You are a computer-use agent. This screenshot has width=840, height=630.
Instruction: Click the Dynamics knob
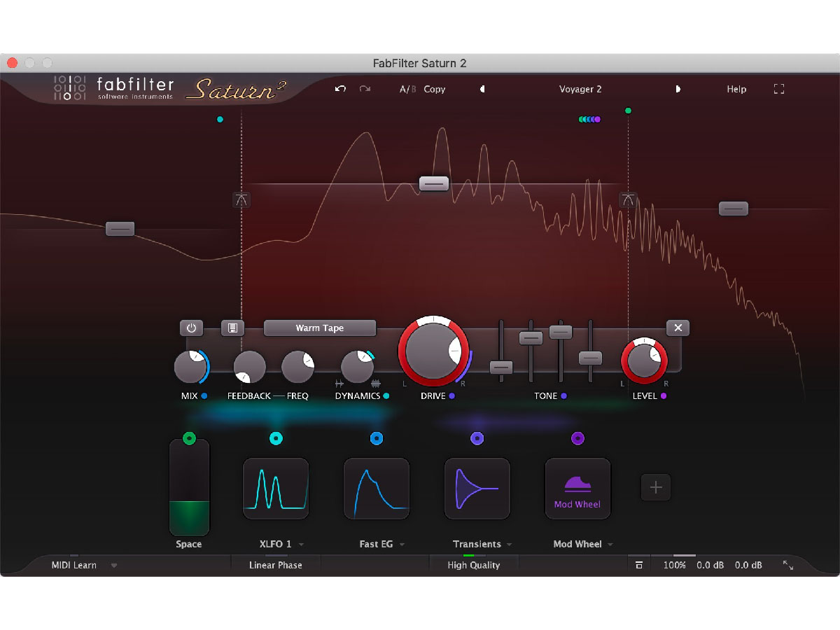[x=358, y=367]
